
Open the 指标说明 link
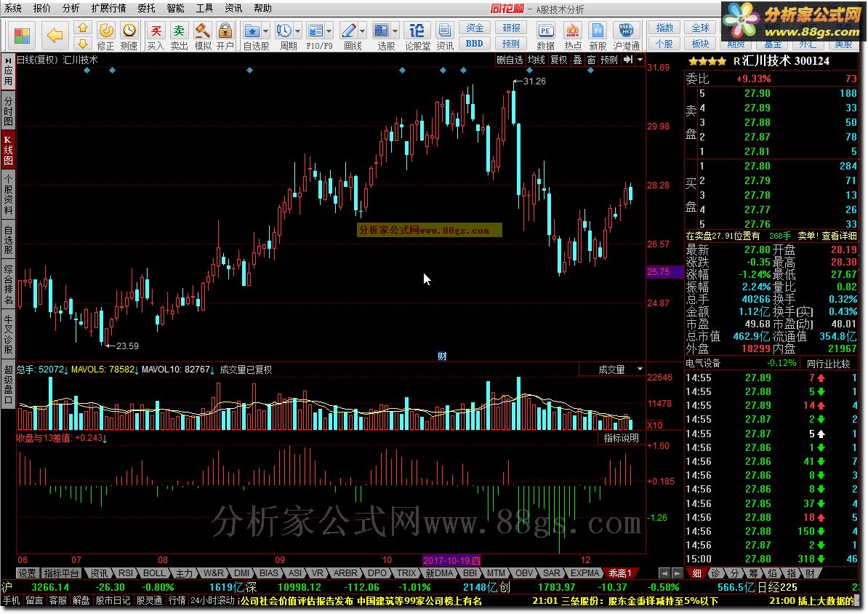pos(621,438)
